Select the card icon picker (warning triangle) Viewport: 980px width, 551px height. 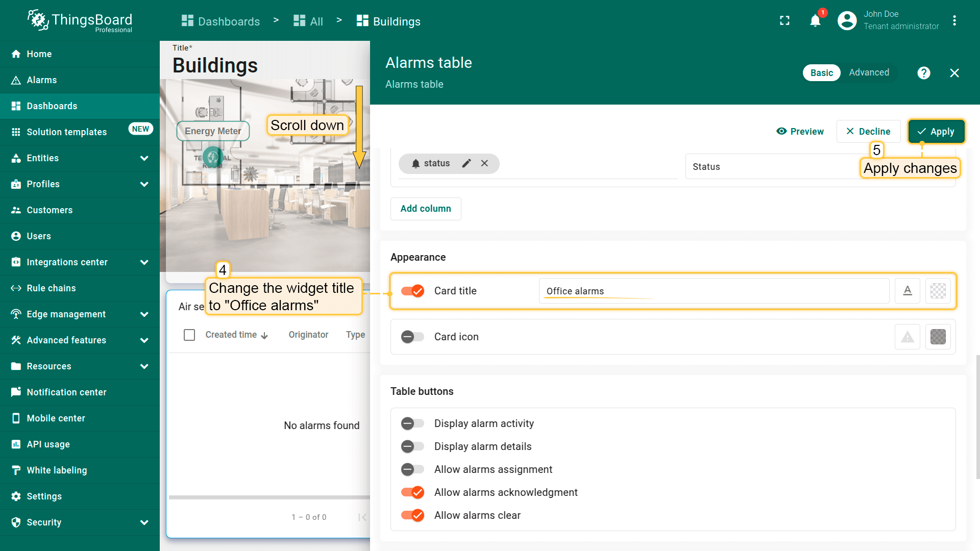(908, 337)
